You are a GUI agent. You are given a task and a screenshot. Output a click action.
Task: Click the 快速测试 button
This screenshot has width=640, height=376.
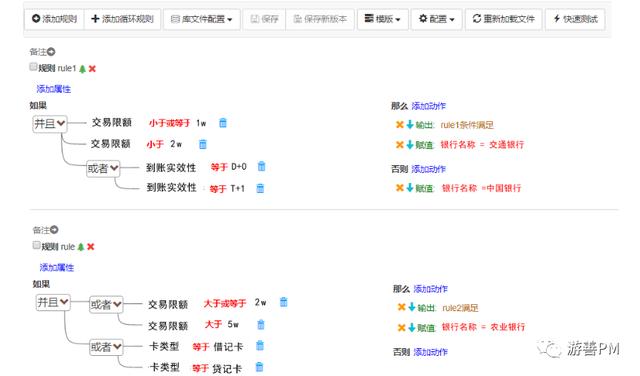pos(575,19)
